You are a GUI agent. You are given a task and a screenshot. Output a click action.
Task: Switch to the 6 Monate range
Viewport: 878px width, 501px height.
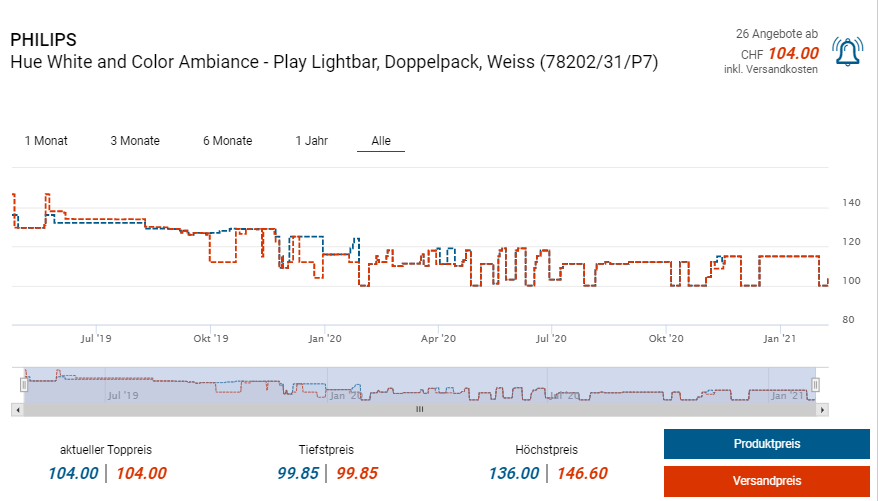227,141
